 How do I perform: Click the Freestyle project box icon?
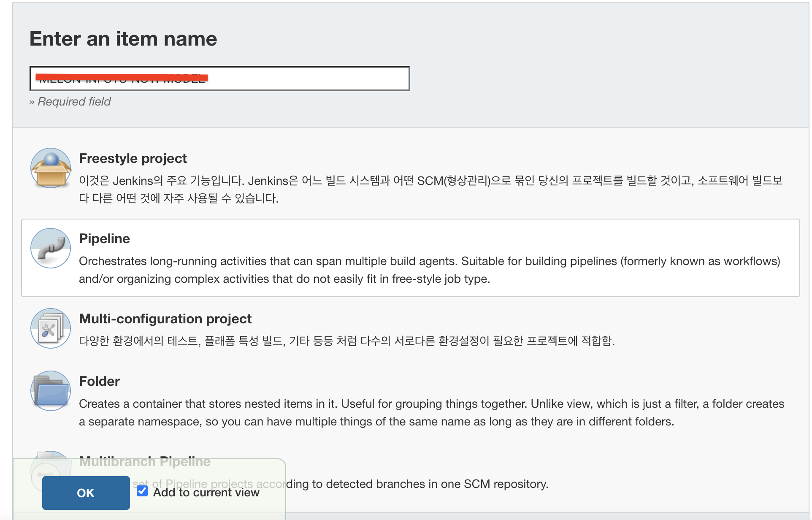click(51, 168)
